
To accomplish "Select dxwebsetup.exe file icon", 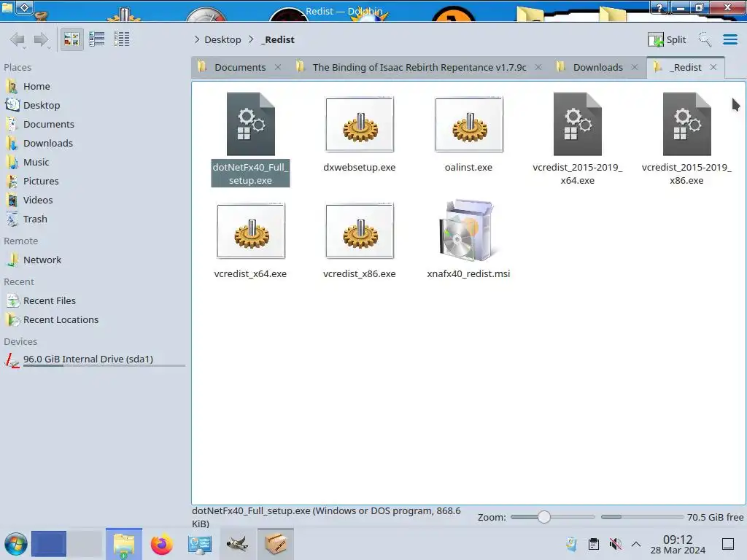I will point(360,124).
